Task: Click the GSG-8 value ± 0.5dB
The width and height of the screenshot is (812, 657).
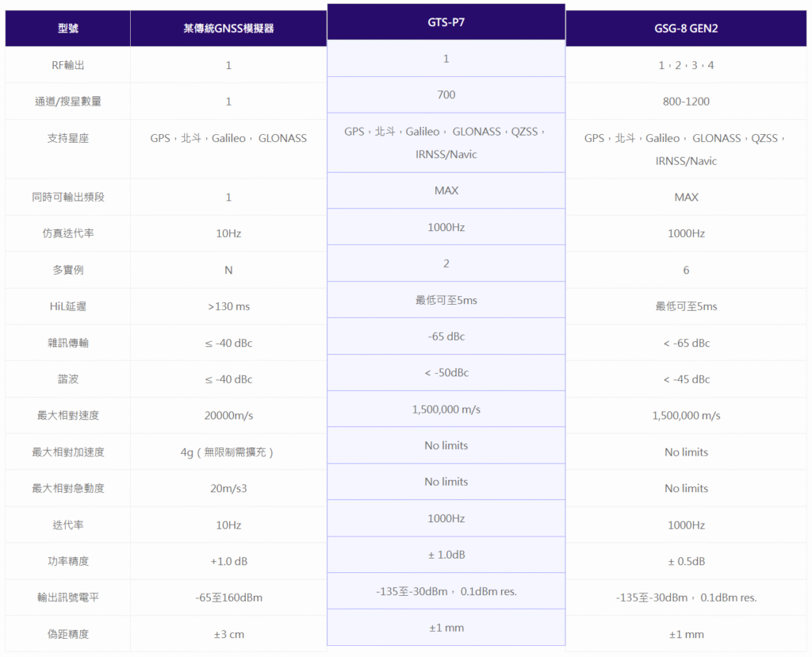Action: [x=686, y=561]
